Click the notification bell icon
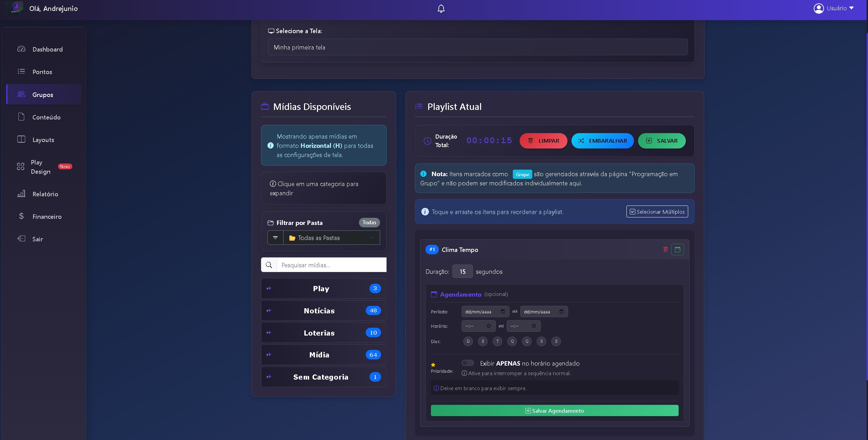The width and height of the screenshot is (868, 440). point(441,9)
